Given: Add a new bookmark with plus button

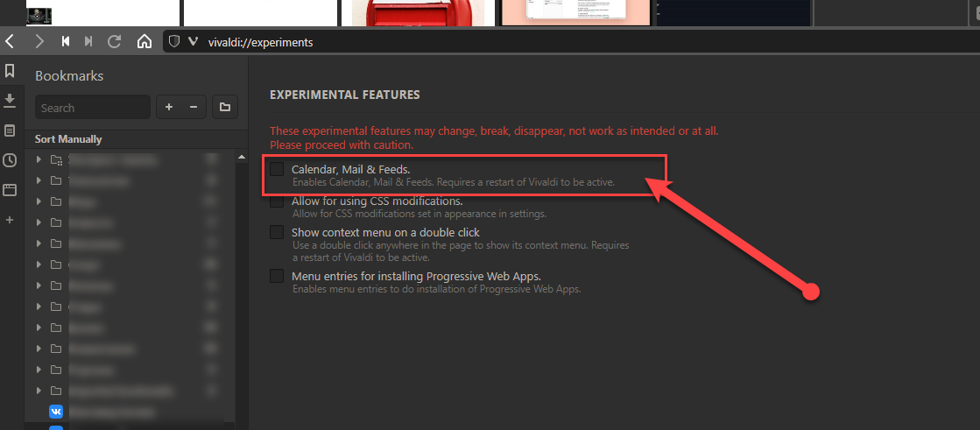Looking at the screenshot, I should tap(169, 108).
